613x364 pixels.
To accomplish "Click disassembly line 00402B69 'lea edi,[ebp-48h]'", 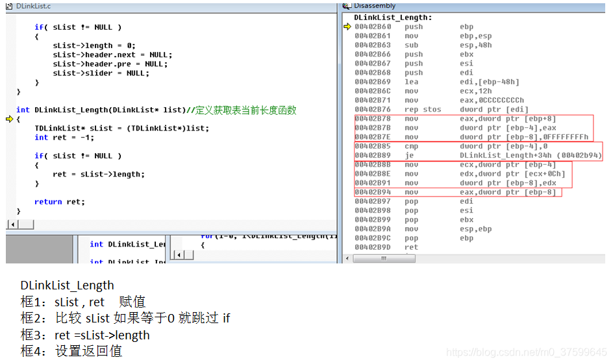I will (x=437, y=82).
